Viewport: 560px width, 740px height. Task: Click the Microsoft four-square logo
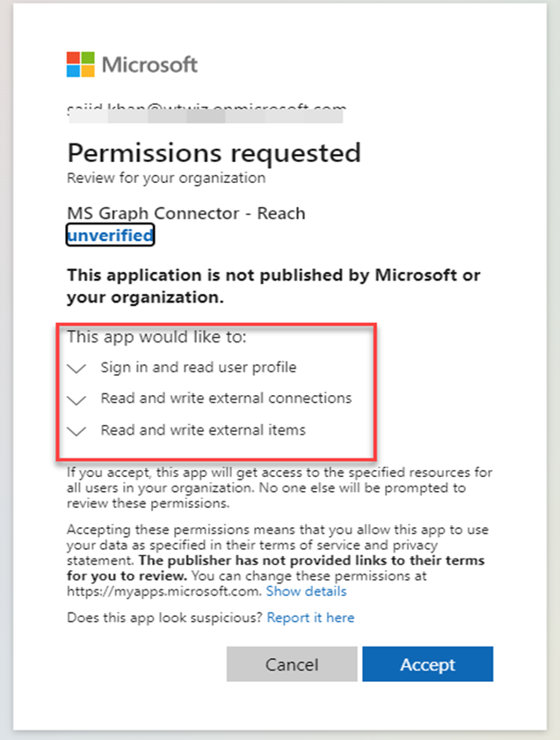coord(81,64)
